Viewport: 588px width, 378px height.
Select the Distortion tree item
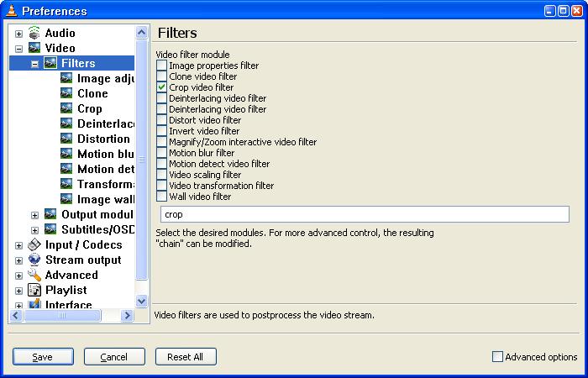click(x=103, y=139)
